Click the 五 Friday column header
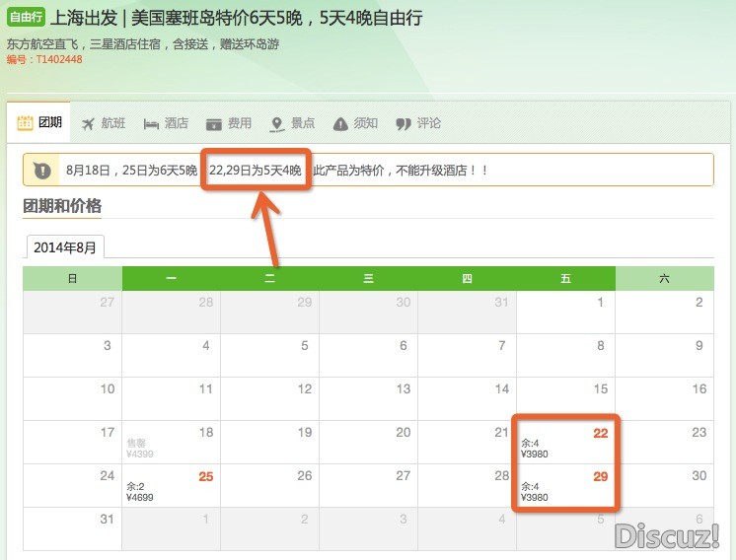The height and width of the screenshot is (560, 736). coord(565,279)
